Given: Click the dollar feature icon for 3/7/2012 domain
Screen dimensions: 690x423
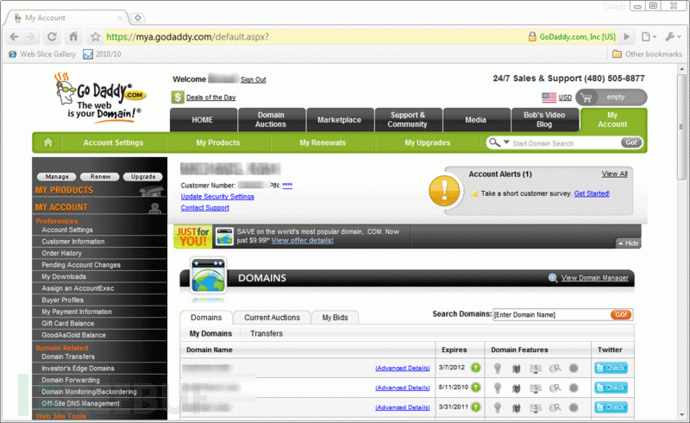Looking at the screenshot, I should pyautogui.click(x=535, y=368).
